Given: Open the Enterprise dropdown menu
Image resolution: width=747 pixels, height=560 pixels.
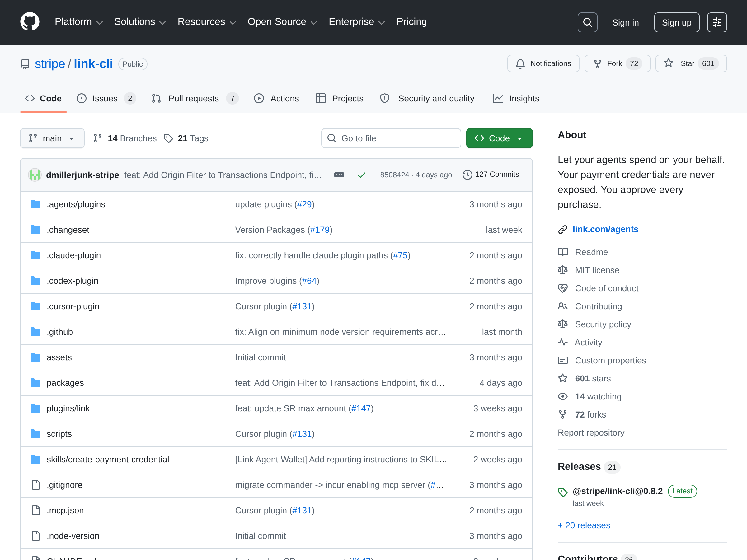Looking at the screenshot, I should 357,22.
